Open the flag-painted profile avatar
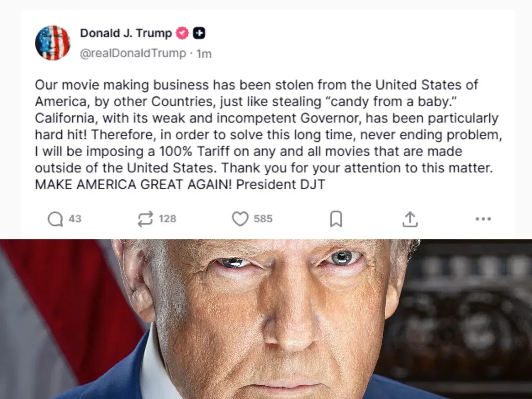This screenshot has height=399, width=532. click(53, 43)
